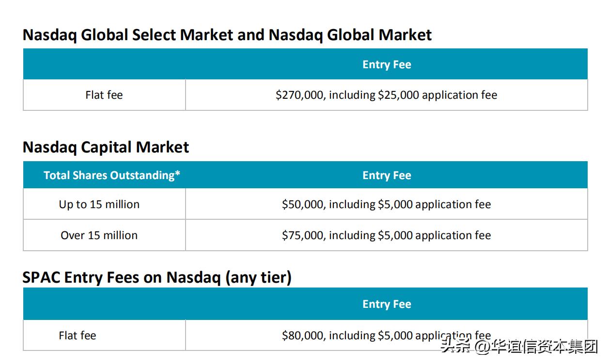Select Flat fee cell in Global Market table
609x364 pixels.
click(x=104, y=95)
